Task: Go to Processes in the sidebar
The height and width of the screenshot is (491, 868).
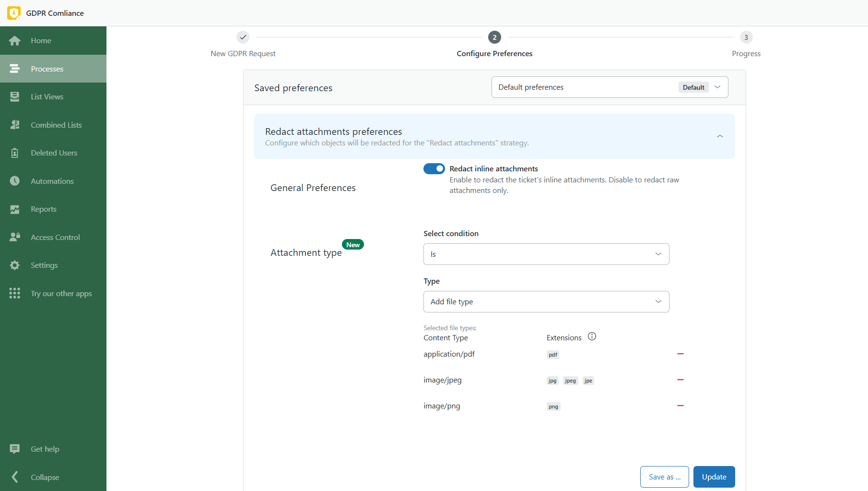Action: pos(53,69)
